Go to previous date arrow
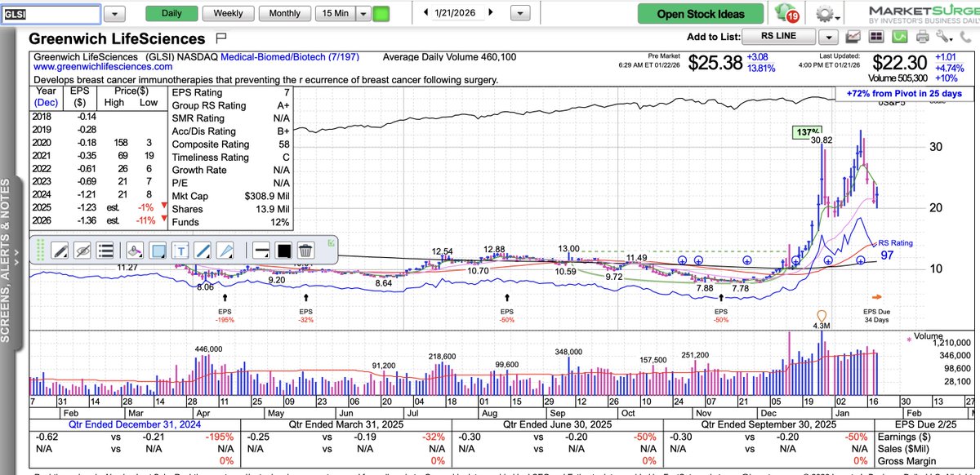Image resolution: width=980 pixels, height=475 pixels. coord(426,12)
